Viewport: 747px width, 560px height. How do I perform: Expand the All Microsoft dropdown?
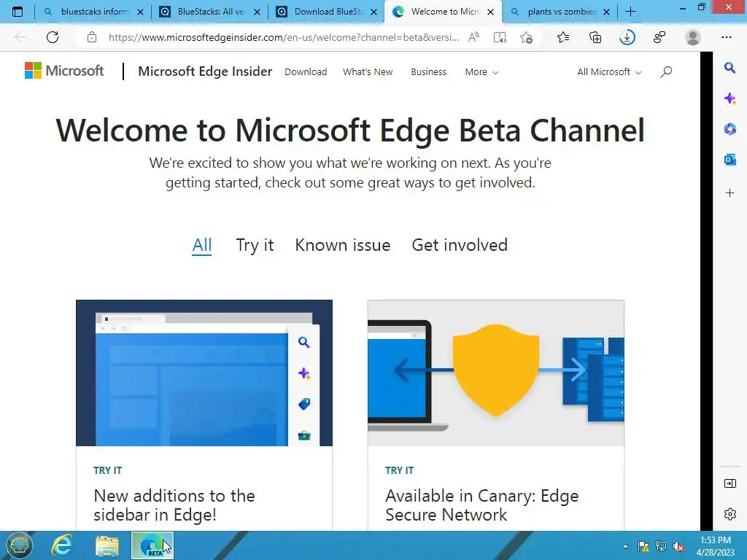(x=609, y=72)
